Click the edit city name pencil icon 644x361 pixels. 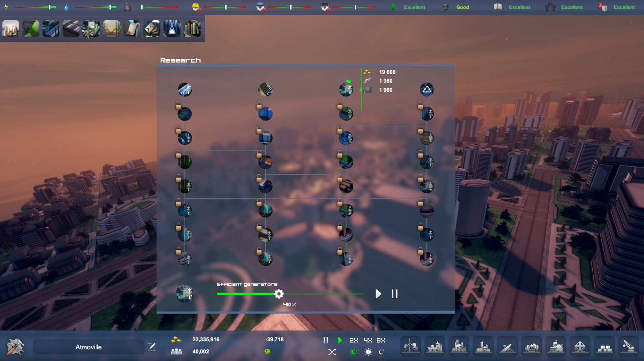pos(151,347)
